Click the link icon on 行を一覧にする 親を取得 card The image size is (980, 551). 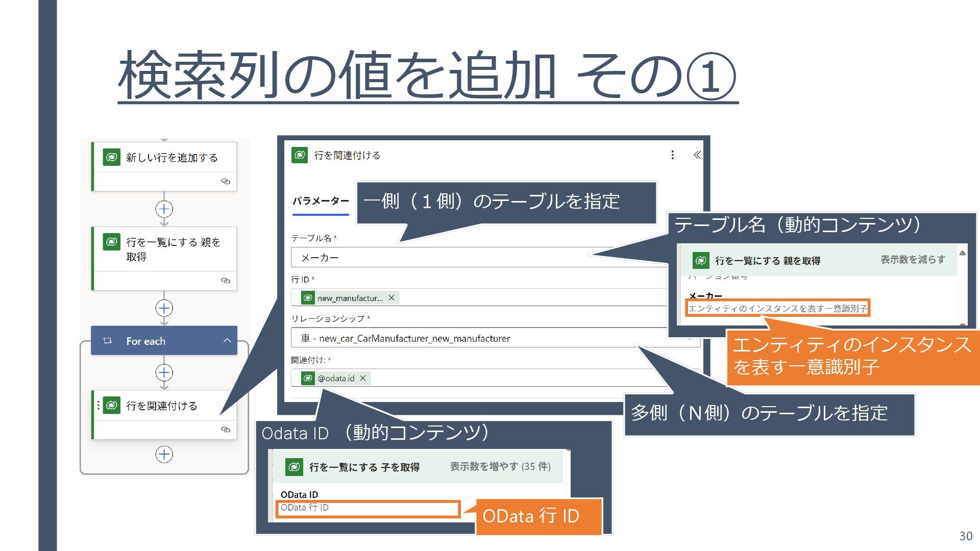click(226, 281)
